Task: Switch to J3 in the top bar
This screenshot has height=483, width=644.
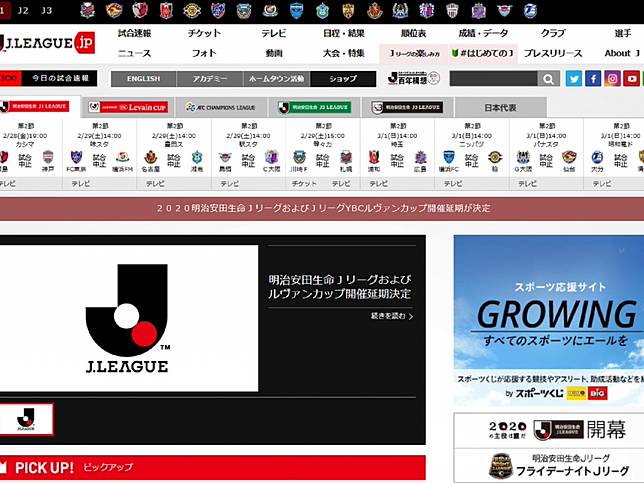Action: 46,11
